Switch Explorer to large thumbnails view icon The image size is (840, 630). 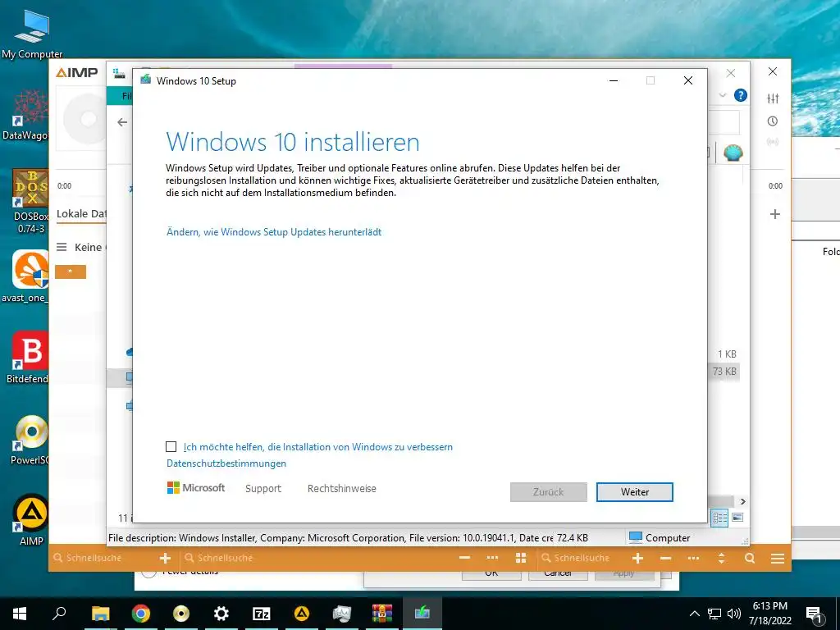(x=737, y=518)
